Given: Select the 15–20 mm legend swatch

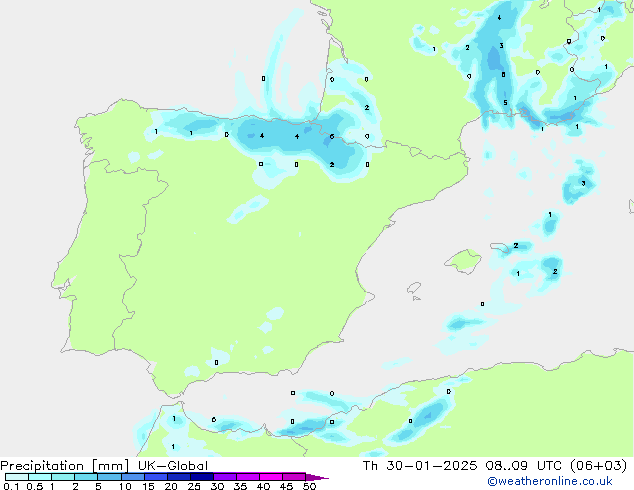Looking at the screenshot, I should [155, 477].
